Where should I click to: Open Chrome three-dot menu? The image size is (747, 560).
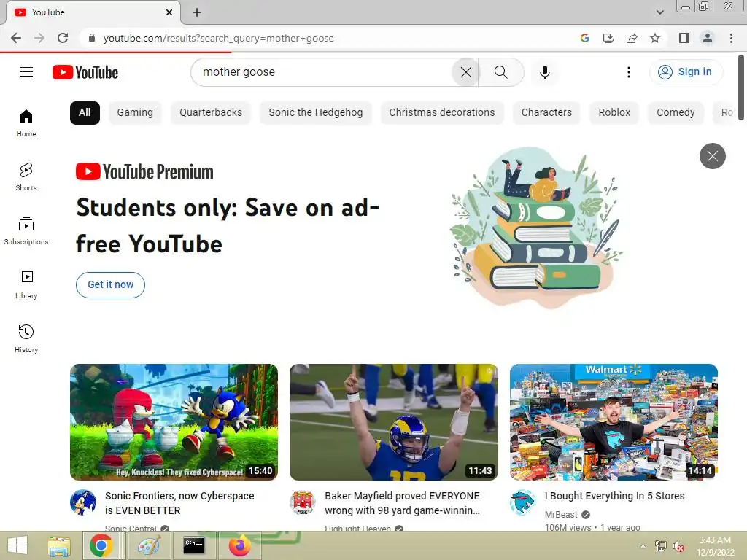pos(731,38)
